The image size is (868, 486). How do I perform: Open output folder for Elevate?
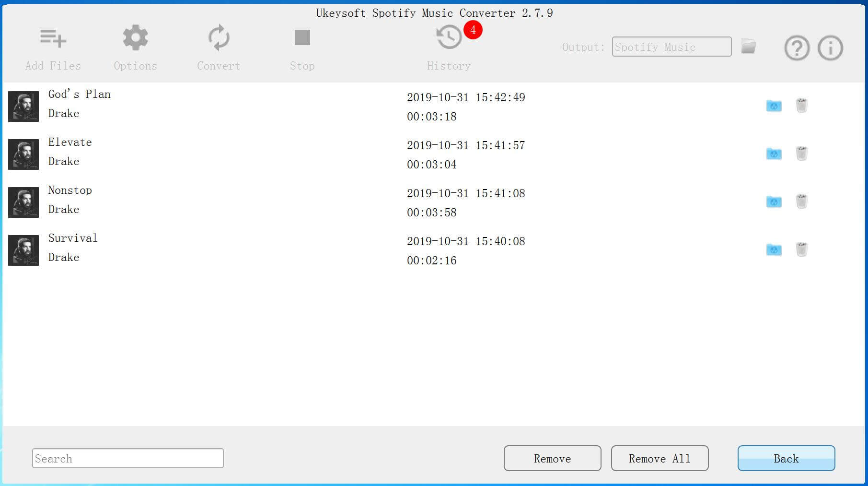[x=774, y=154]
